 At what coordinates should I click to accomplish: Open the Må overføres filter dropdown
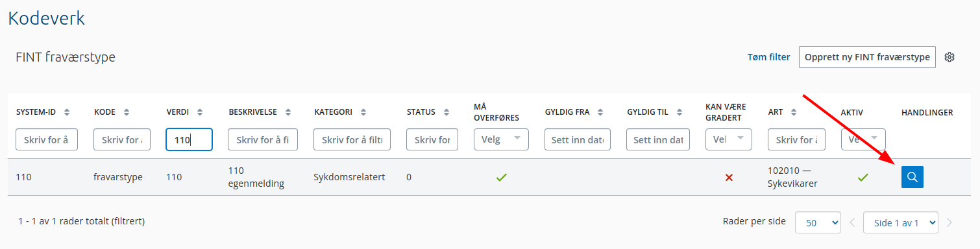[501, 139]
